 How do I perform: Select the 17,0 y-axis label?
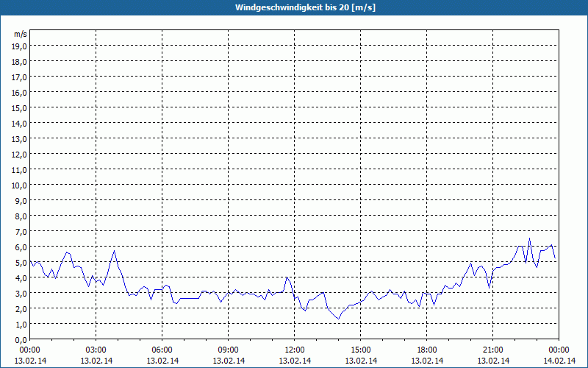pos(20,77)
